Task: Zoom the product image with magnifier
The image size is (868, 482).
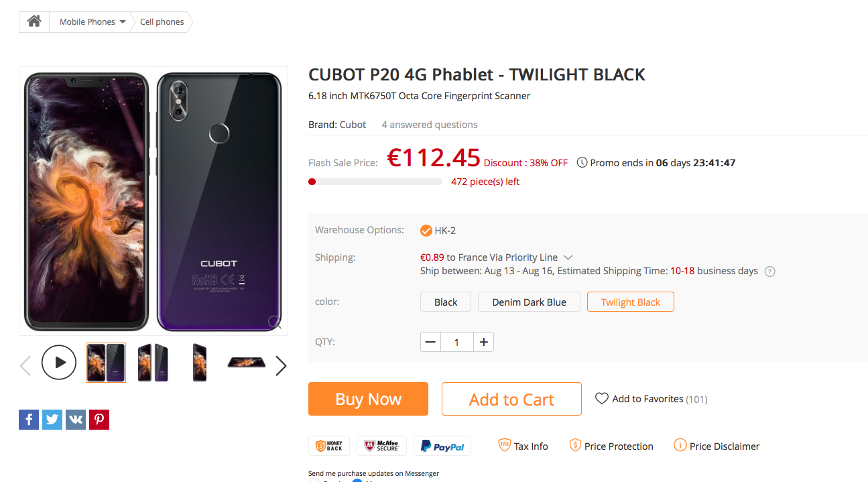Action: click(275, 322)
